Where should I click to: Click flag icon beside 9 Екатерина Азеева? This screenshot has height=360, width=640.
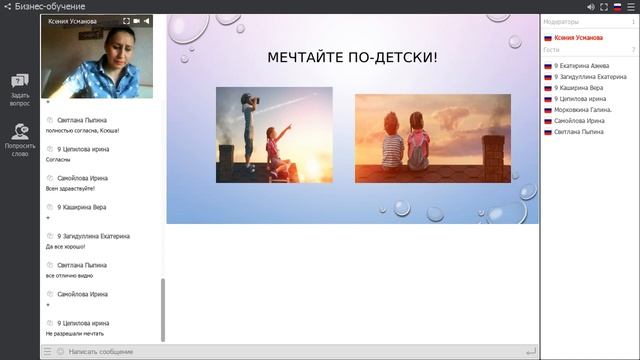[548, 66]
